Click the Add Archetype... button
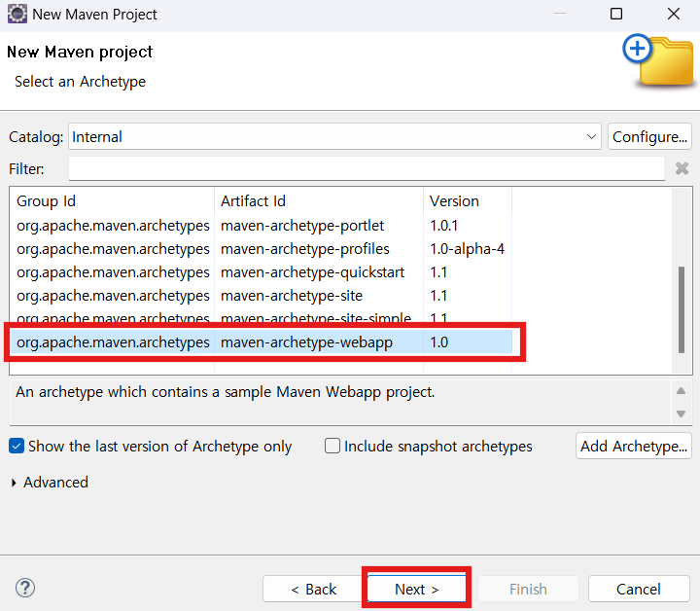Screen dimensions: 700x611 (x=634, y=446)
